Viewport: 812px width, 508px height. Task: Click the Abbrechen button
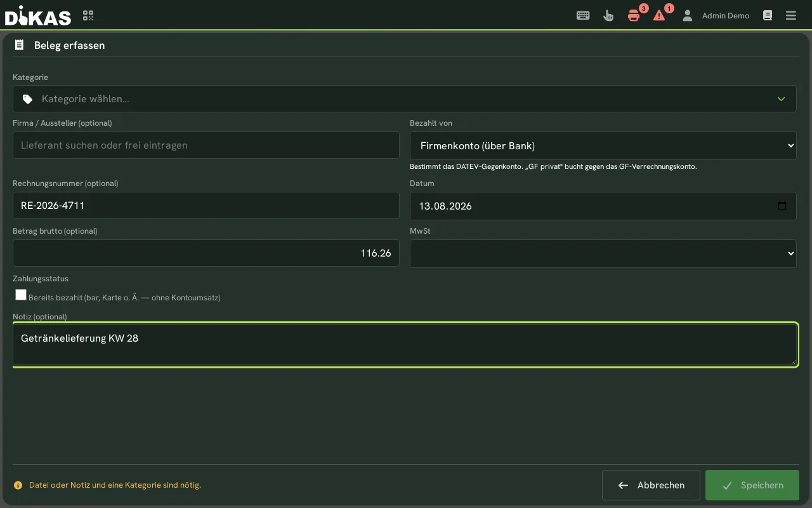651,485
